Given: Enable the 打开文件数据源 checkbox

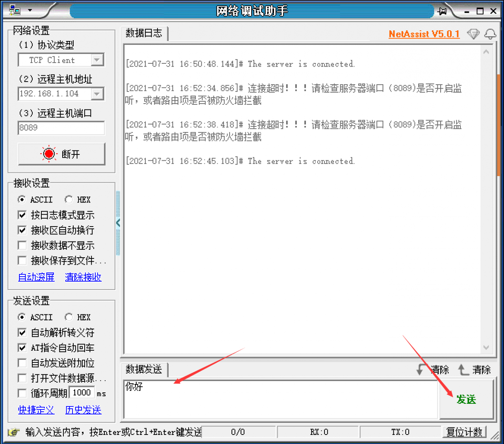Looking at the screenshot, I should pyautogui.click(x=22, y=378).
